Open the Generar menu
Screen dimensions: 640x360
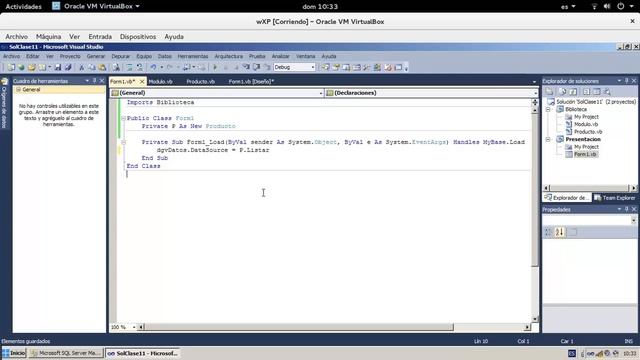(x=96, y=56)
